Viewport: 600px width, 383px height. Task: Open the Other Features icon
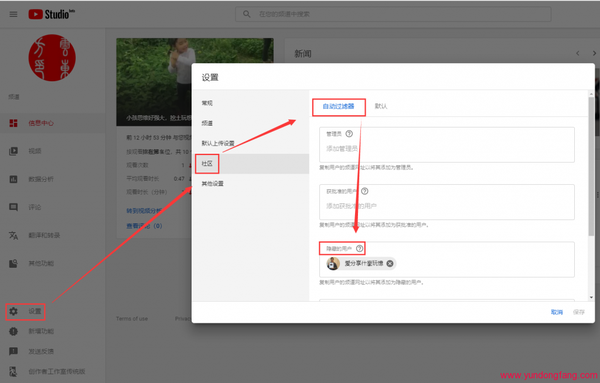click(x=13, y=263)
